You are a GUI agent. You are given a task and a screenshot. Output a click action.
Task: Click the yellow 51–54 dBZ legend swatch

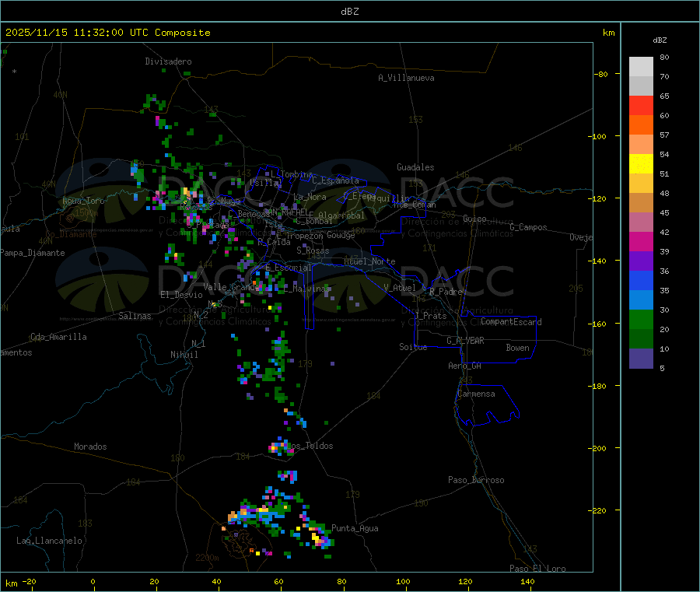[641, 164]
